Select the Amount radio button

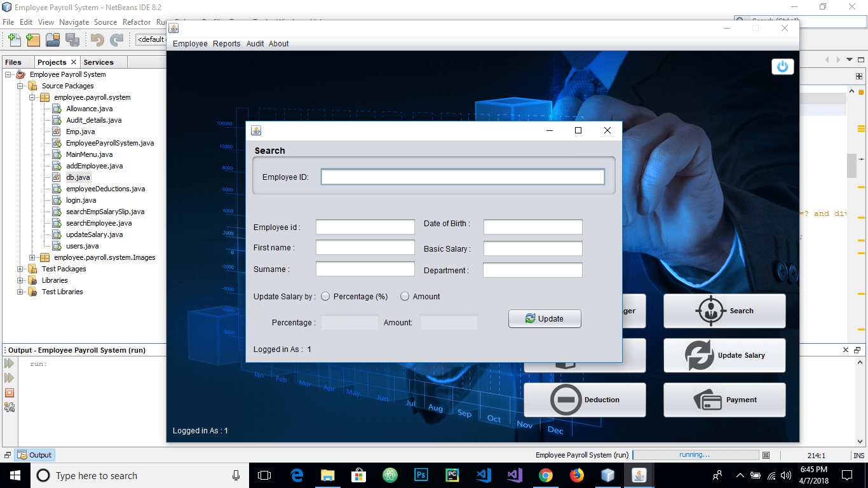(405, 296)
